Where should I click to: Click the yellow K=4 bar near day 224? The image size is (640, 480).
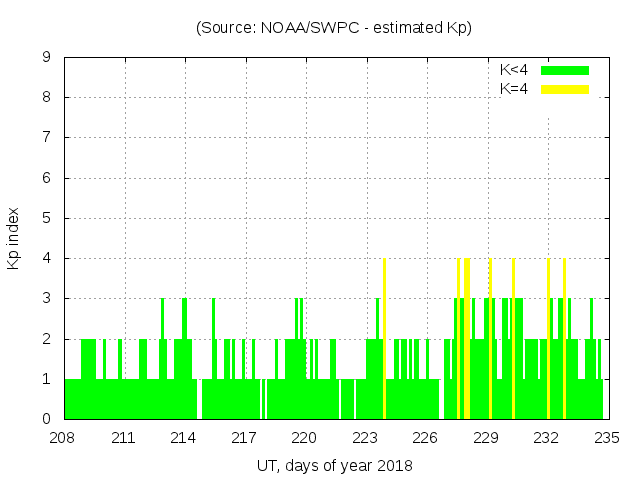click(x=385, y=340)
